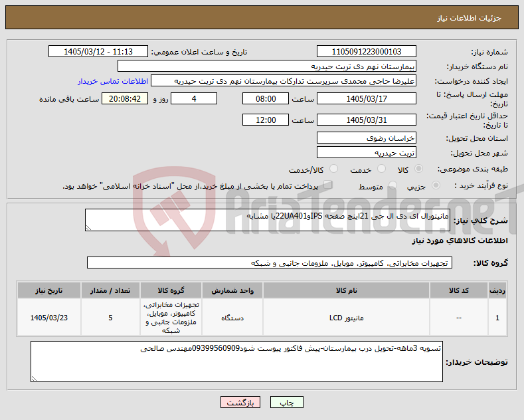Select the کالا radio button

click(418, 169)
